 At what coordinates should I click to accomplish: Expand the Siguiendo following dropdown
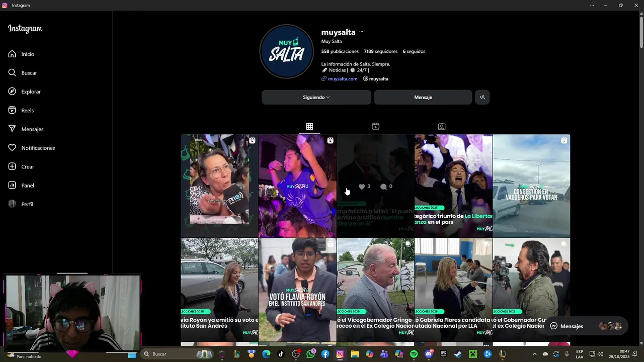(316, 97)
